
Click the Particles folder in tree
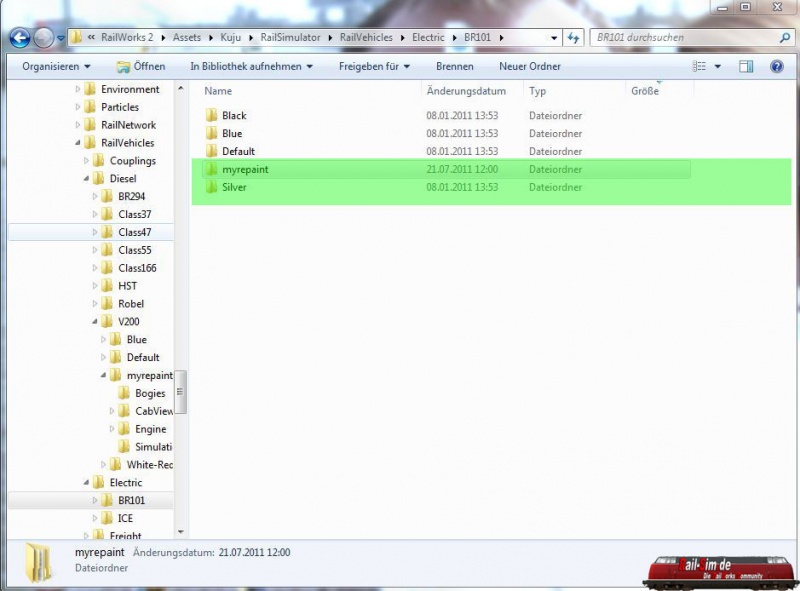coord(120,107)
